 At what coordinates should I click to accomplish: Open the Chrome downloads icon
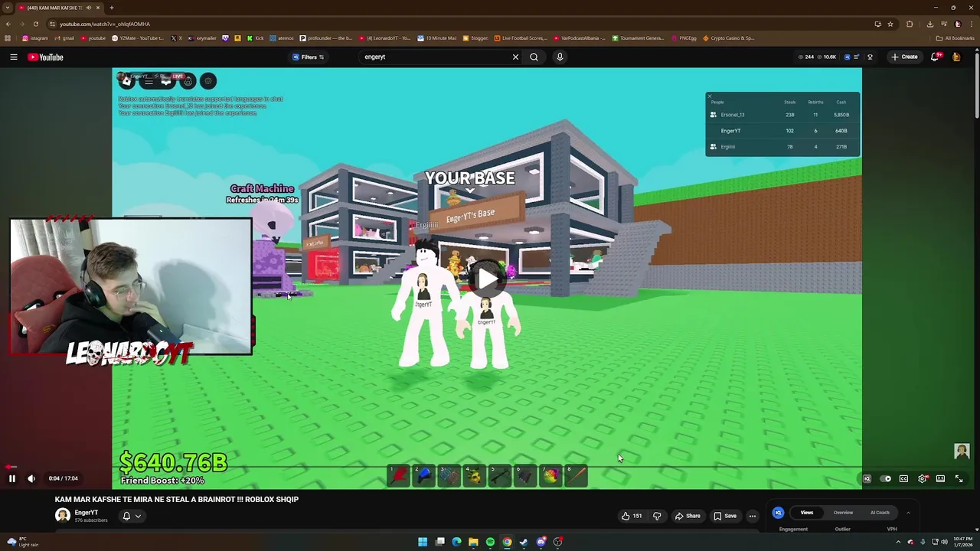tap(930, 24)
